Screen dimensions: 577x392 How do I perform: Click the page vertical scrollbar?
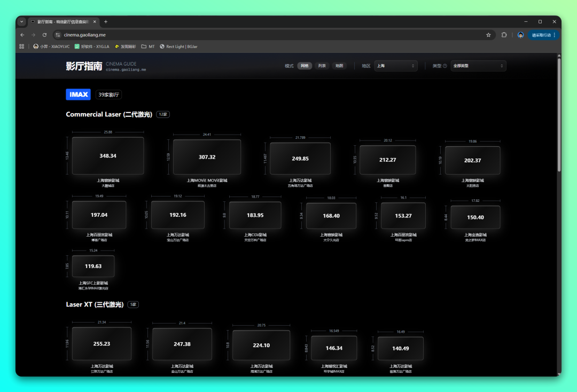click(559, 115)
